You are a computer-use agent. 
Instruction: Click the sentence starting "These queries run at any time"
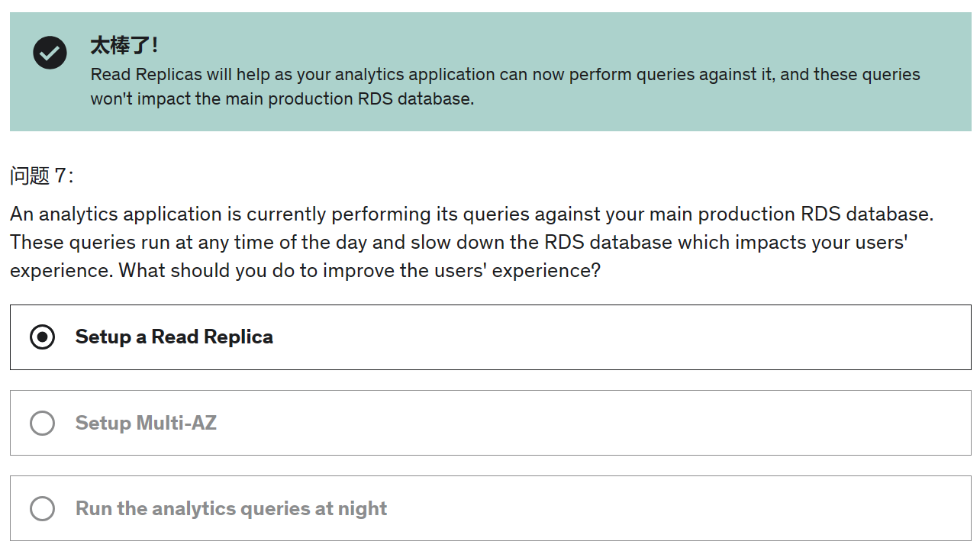coord(458,242)
